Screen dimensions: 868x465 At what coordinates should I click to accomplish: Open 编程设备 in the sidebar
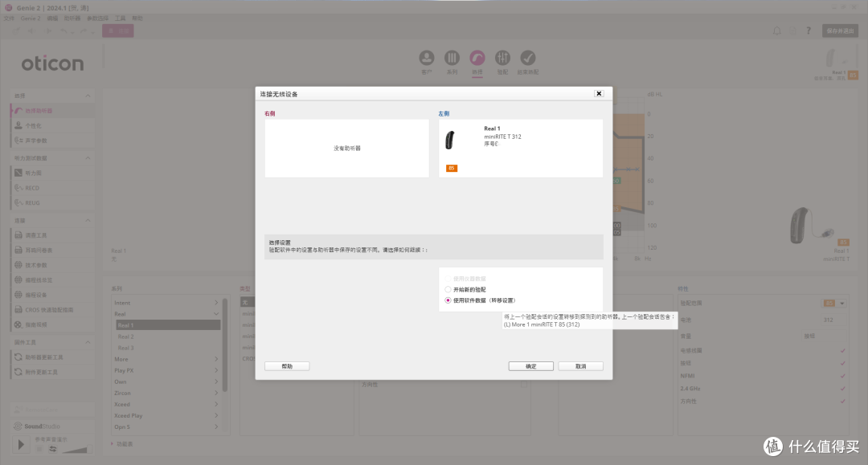[x=52, y=295]
